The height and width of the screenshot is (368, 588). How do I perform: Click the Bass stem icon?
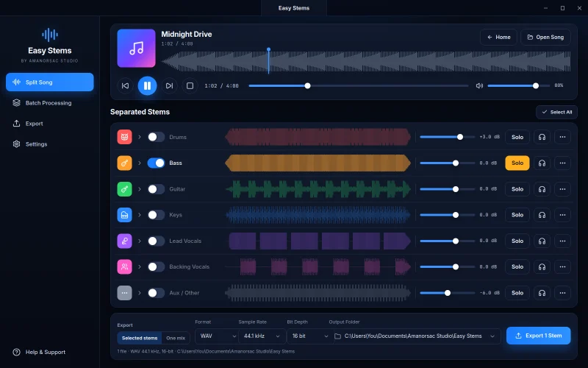coord(124,163)
